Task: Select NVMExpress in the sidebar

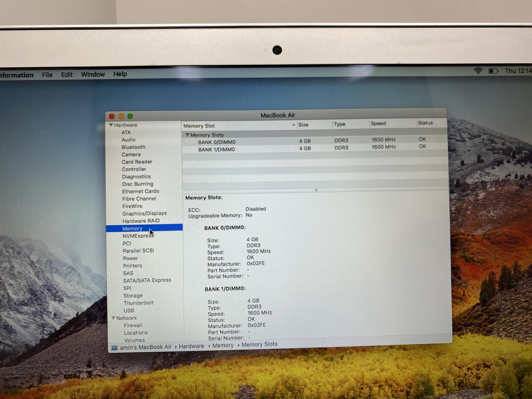Action: [x=138, y=236]
